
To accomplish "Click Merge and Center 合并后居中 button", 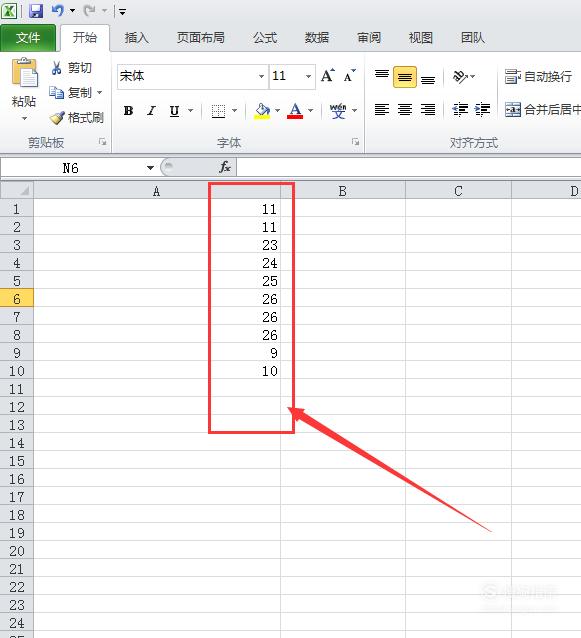I will tap(542, 109).
